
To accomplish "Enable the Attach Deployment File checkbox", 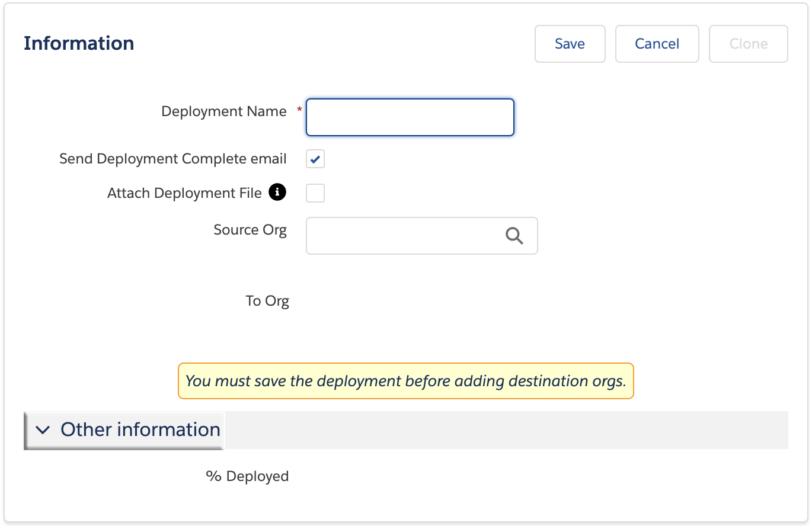I will pyautogui.click(x=315, y=193).
